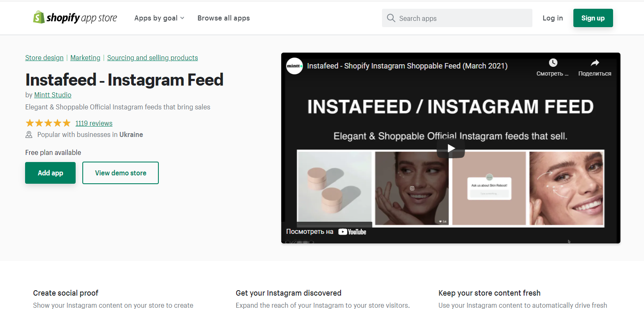Open the Apps by goal dropdown
Screen dimensions: 644x309
click(x=159, y=18)
